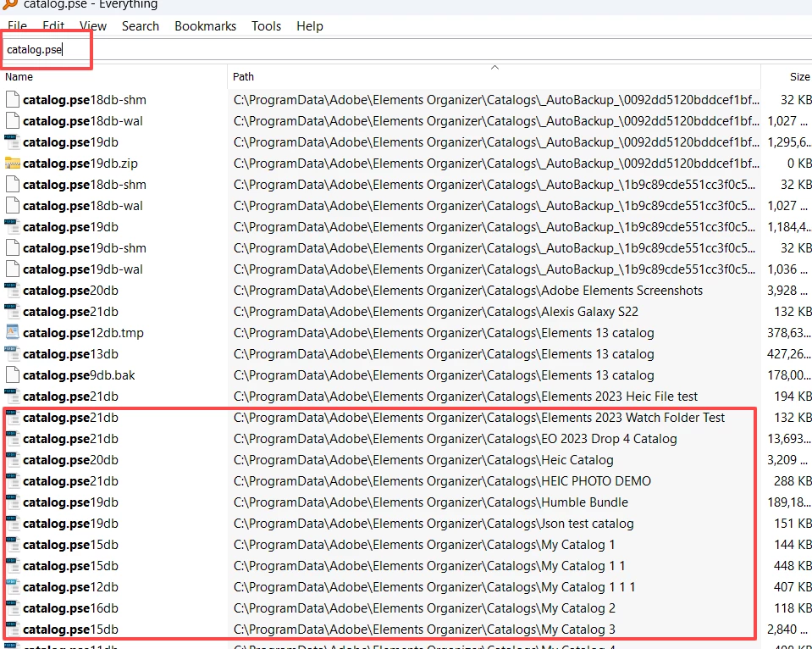Click catalog icon in HEIC PHOTO DEMO row
Screen dimensions: 812x649
click(x=13, y=481)
